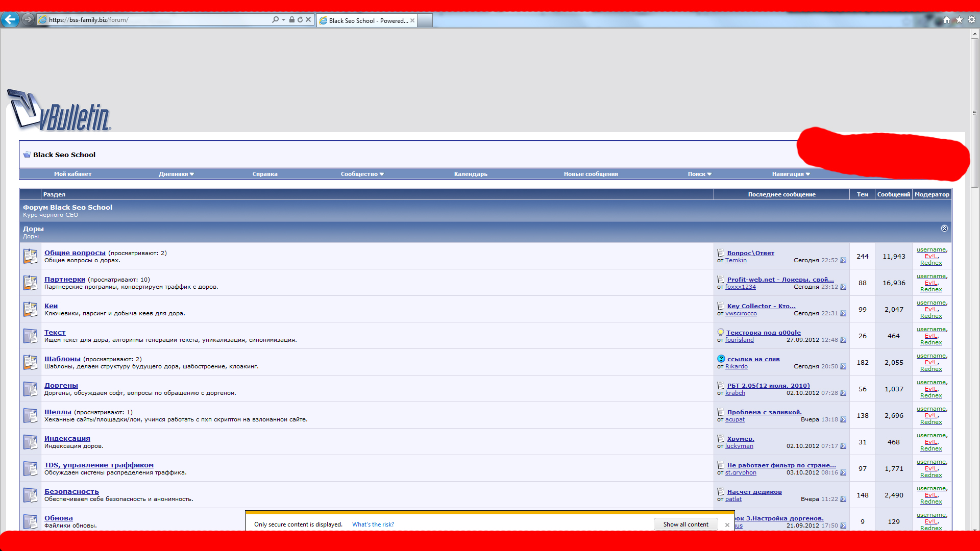Open Справка menu item
Screen dimensions: 980x551
pos(265,174)
